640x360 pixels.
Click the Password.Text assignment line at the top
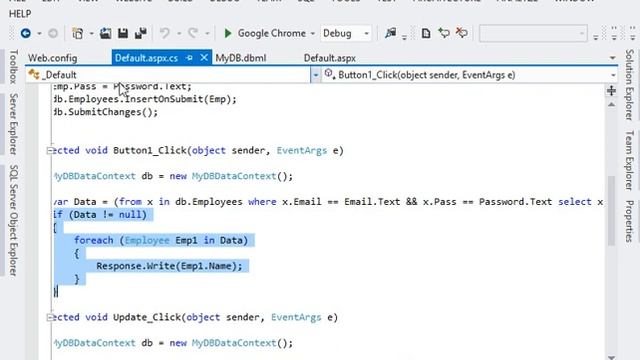click(122, 87)
